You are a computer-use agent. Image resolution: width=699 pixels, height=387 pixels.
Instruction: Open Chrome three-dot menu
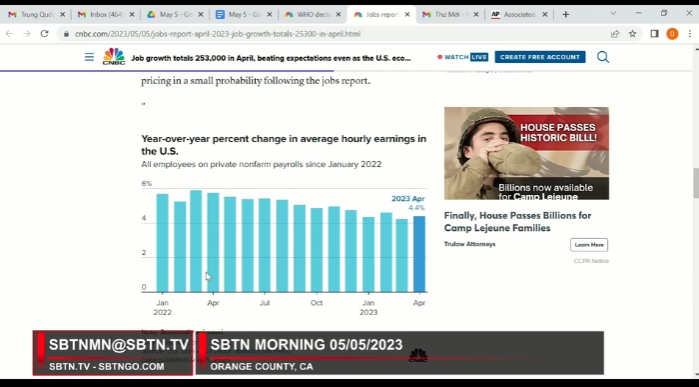coord(690,34)
